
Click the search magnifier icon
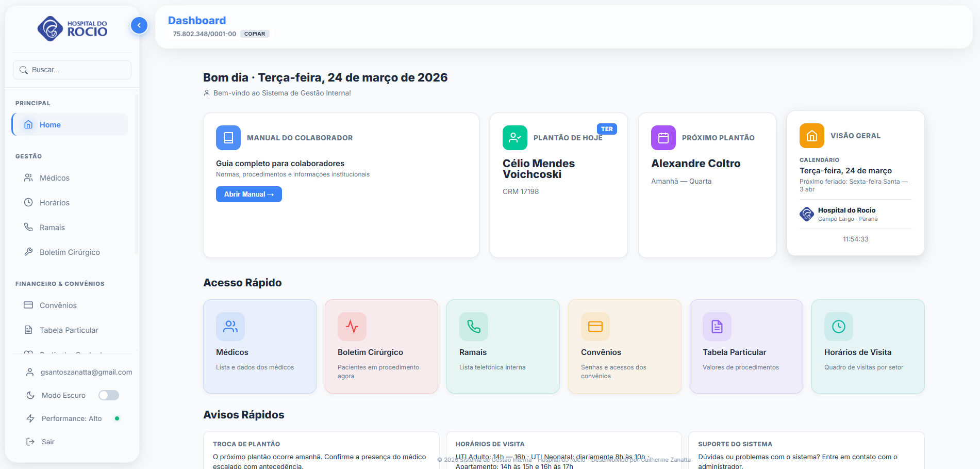(x=24, y=70)
